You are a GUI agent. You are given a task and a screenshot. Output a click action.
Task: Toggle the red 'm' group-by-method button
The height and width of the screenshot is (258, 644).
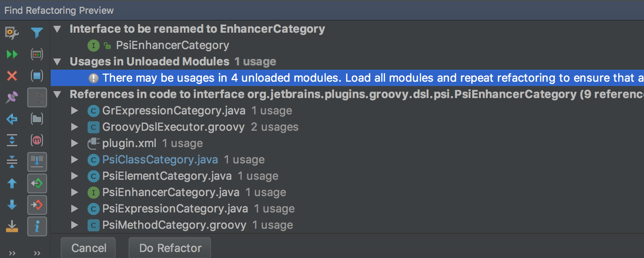(x=37, y=140)
